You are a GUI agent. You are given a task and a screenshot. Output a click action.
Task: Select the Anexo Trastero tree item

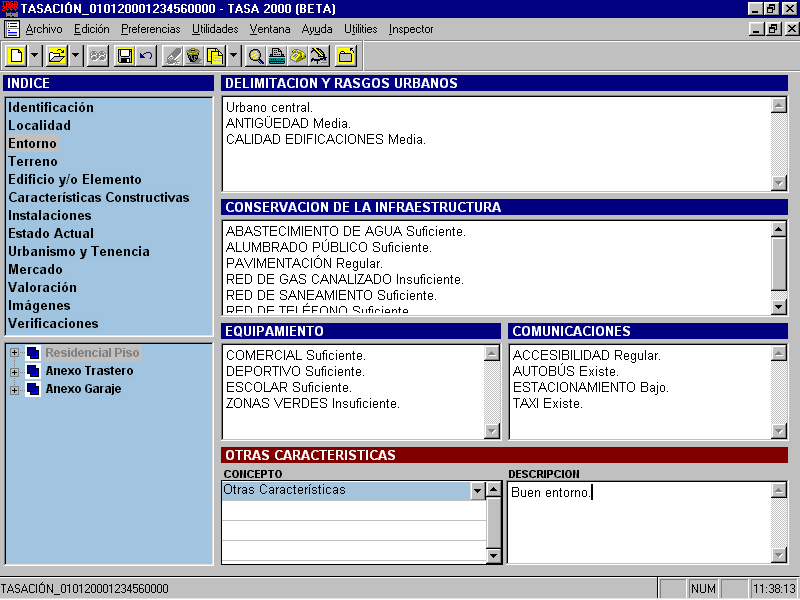[89, 371]
